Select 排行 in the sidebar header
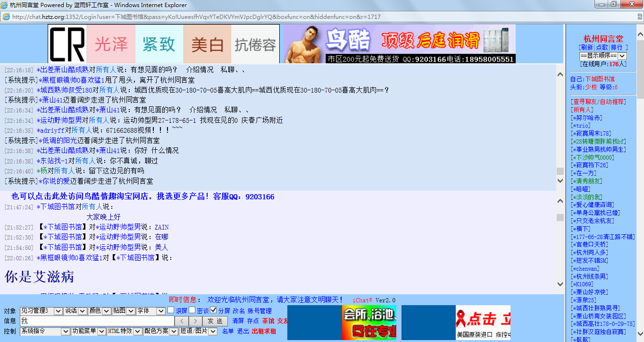 coord(617,48)
